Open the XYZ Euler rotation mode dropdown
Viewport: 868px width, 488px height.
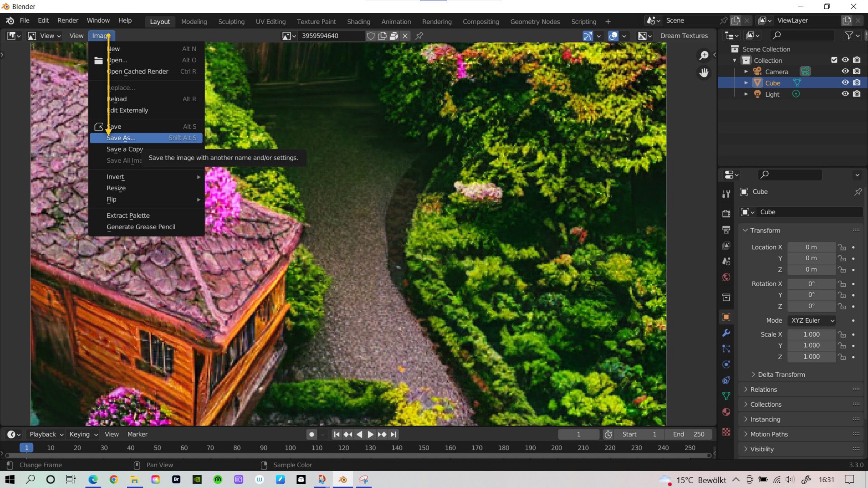click(x=812, y=320)
